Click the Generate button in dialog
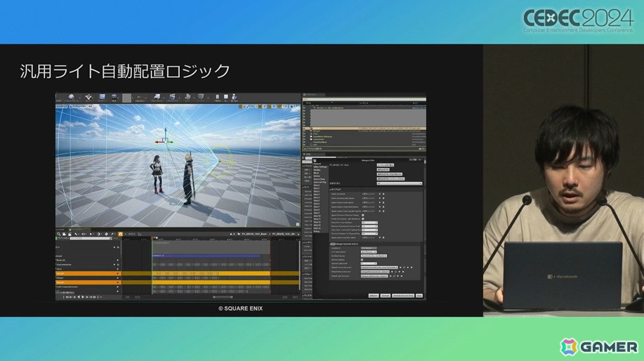This screenshot has height=361, width=644. click(386, 296)
